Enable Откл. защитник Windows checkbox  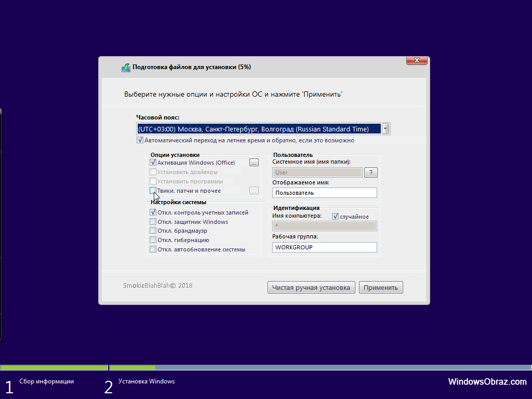pyautogui.click(x=153, y=222)
